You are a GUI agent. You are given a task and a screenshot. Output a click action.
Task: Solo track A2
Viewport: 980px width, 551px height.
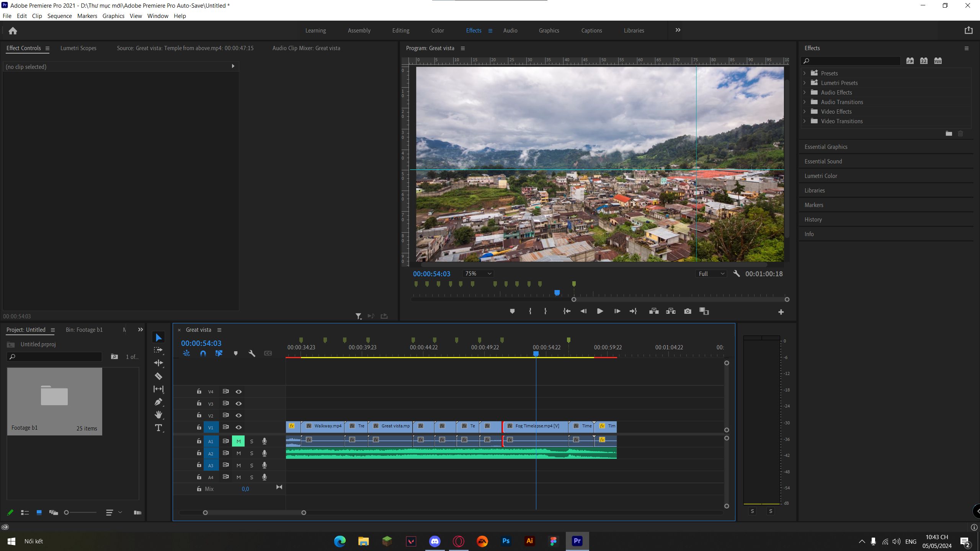click(252, 453)
